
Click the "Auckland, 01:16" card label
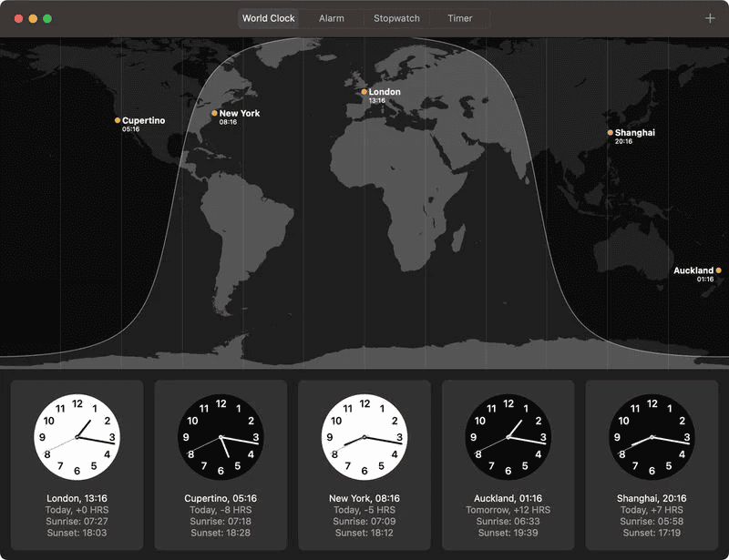coord(508,498)
